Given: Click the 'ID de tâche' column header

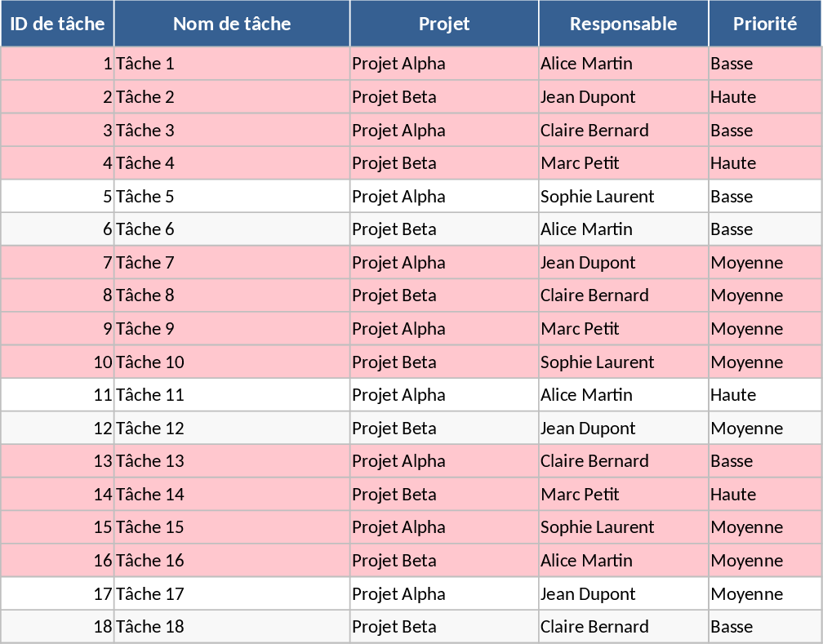Looking at the screenshot, I should coord(57,24).
